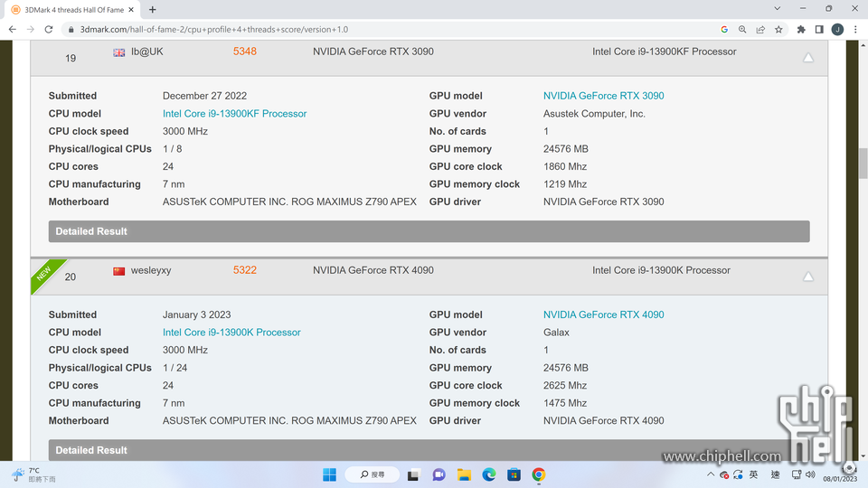The image size is (868, 488).
Task: Open Detailed Result for wesleyxy
Action: pyautogui.click(x=429, y=450)
